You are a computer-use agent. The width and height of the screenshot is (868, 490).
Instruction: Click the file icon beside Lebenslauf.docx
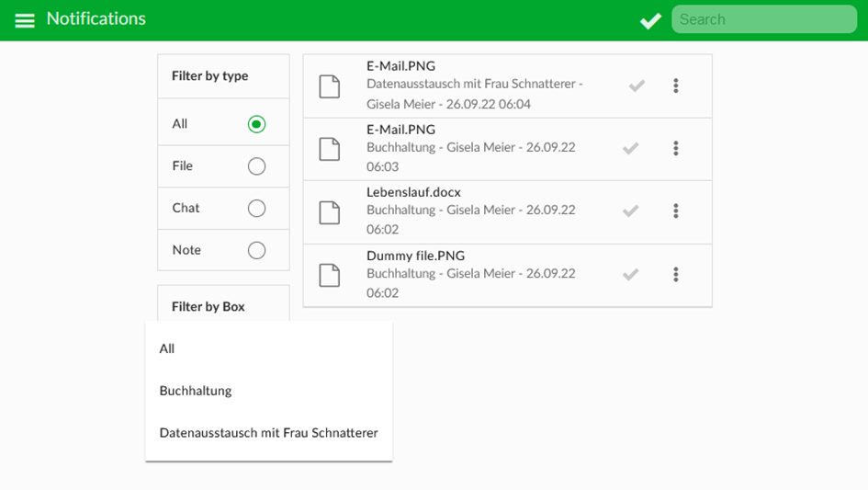330,212
